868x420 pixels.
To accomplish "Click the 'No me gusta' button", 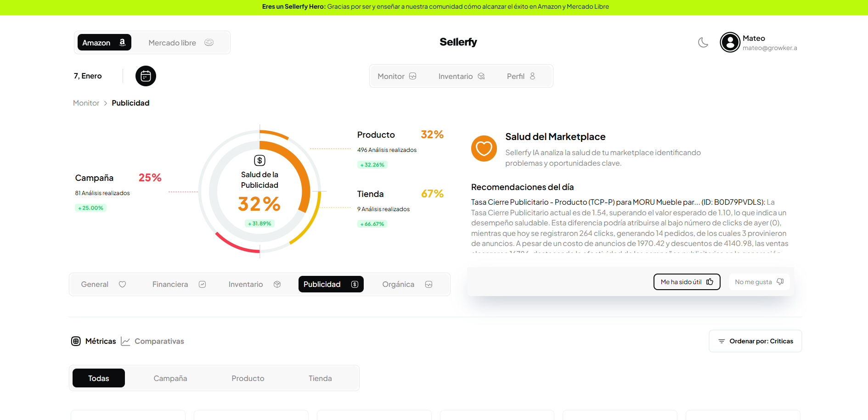I will (759, 282).
